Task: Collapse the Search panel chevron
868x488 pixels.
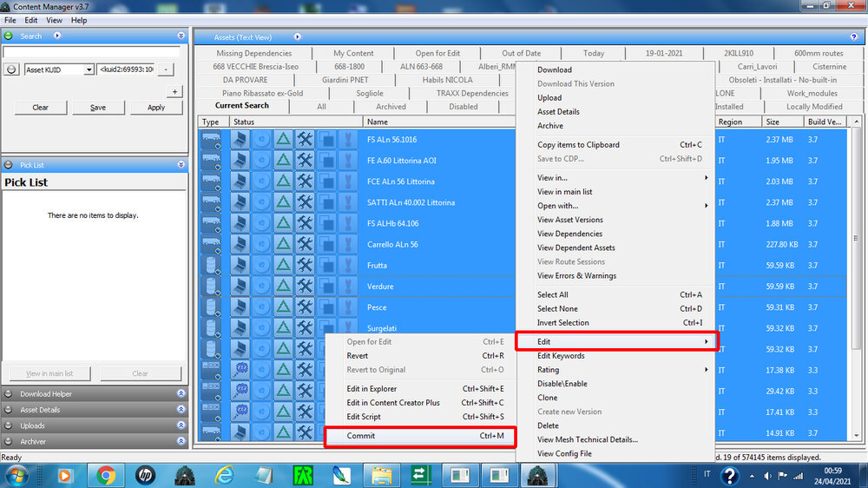Action: coord(181,36)
